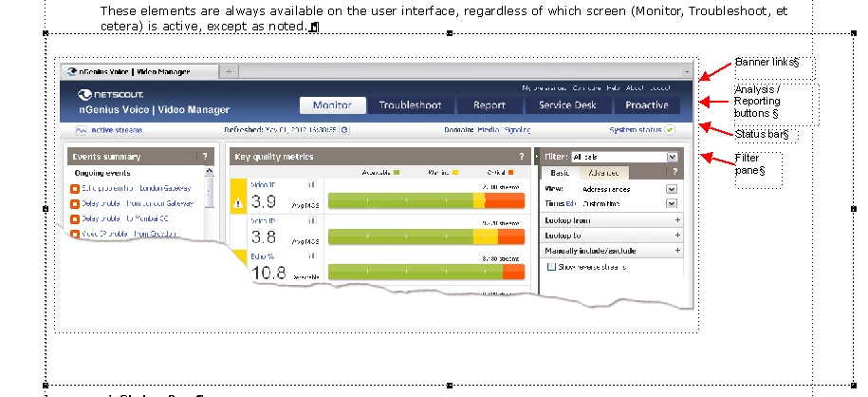This screenshot has width=868, height=397.
Task: Click the Video IP quality bar
Action: coord(426,200)
